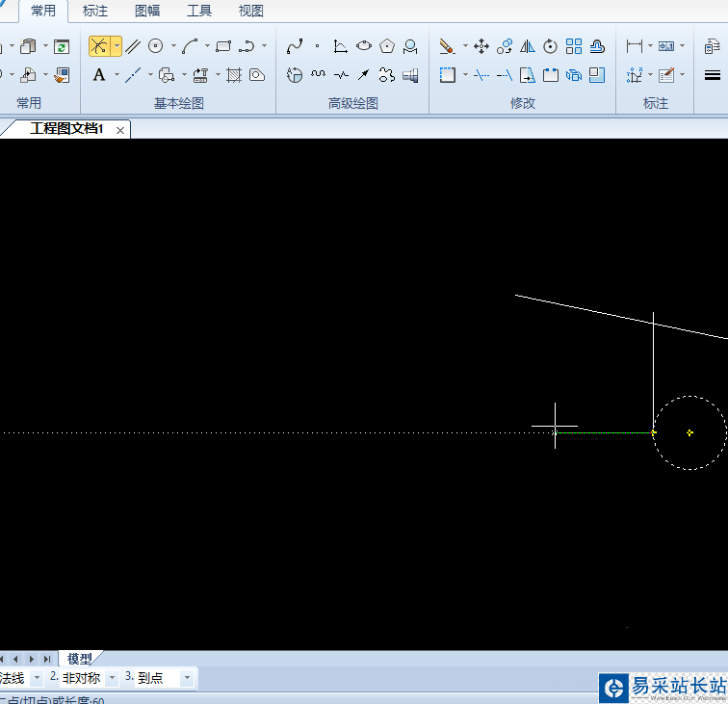Select the Erase tool with brush

(447, 46)
